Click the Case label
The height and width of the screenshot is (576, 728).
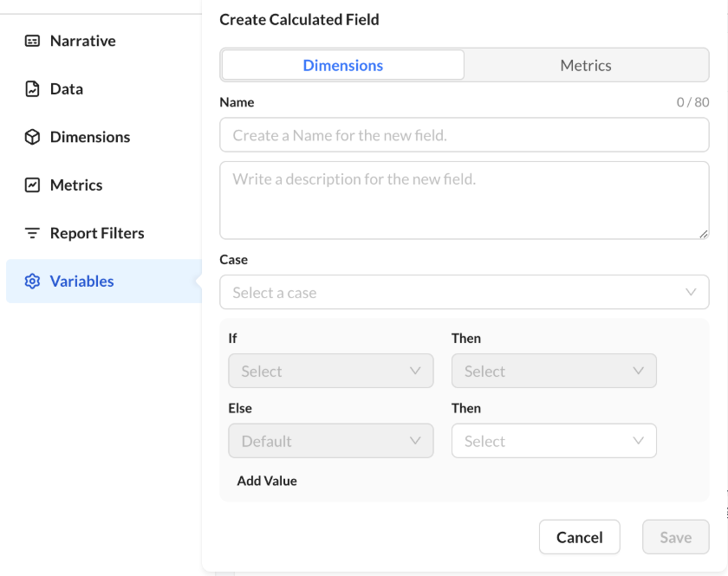[x=233, y=260]
